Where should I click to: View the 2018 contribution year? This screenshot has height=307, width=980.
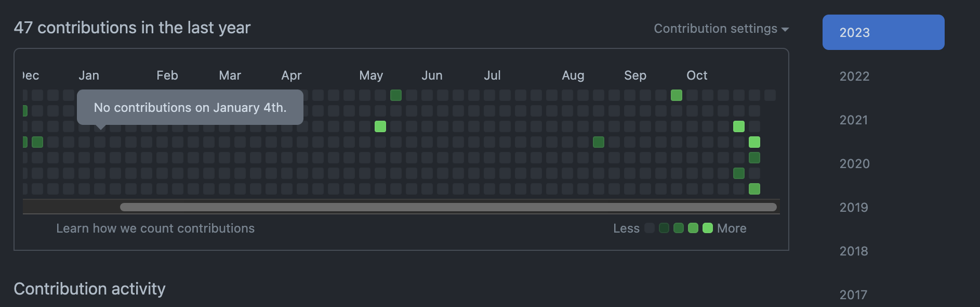tap(854, 251)
